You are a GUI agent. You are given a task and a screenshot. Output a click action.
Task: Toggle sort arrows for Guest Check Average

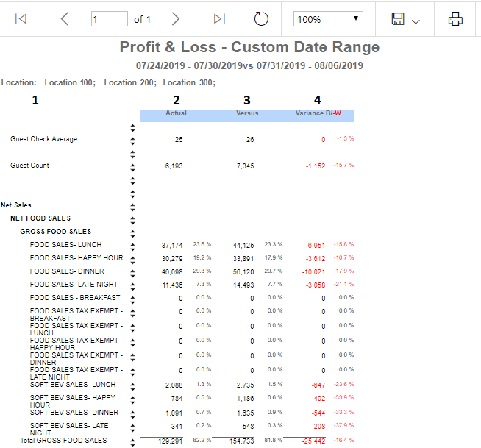[x=132, y=141]
